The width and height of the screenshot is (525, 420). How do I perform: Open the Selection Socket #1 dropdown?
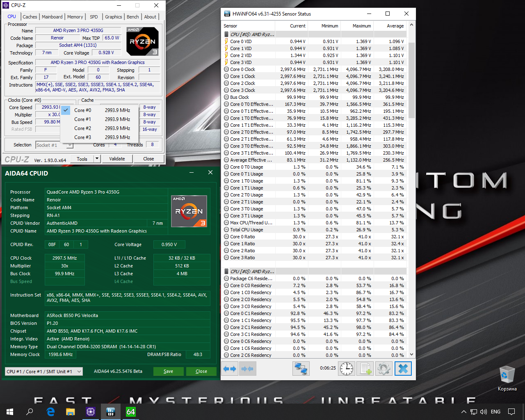[54, 145]
